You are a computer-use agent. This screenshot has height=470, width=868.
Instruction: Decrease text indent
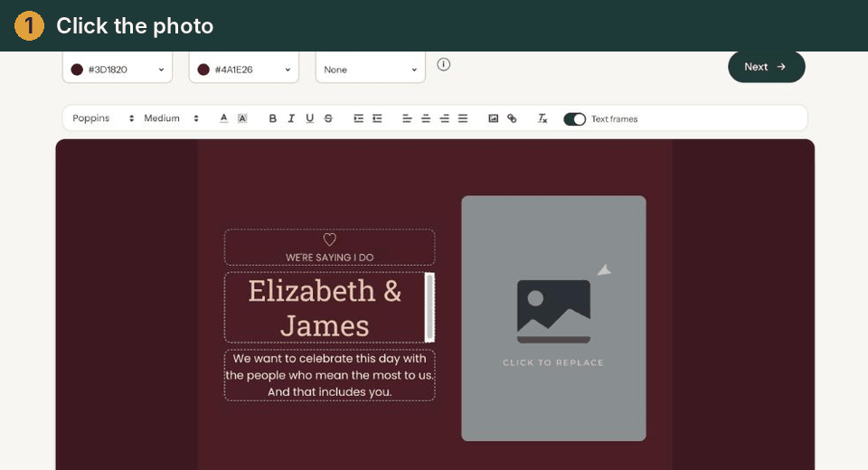pyautogui.click(x=377, y=118)
